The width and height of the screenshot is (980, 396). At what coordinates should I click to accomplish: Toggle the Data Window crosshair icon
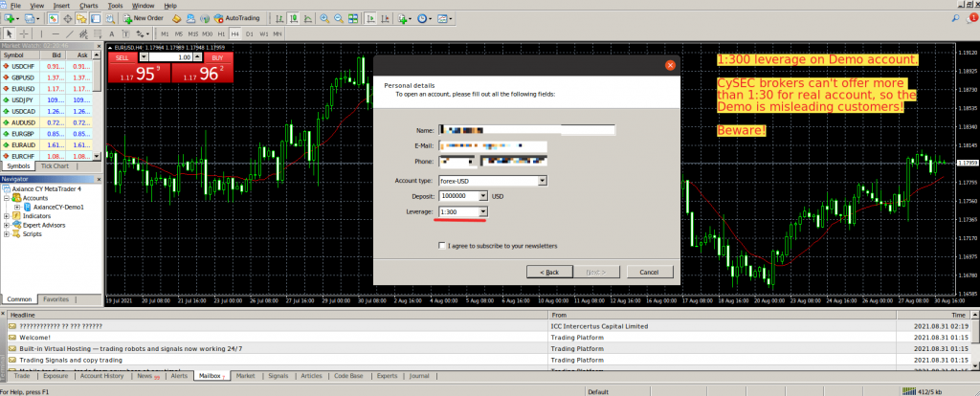pos(68,18)
